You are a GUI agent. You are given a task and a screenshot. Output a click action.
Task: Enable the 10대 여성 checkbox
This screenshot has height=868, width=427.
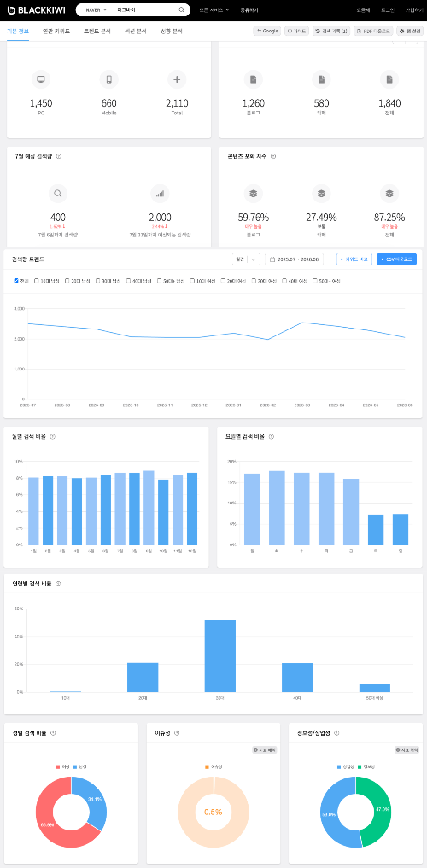[193, 281]
